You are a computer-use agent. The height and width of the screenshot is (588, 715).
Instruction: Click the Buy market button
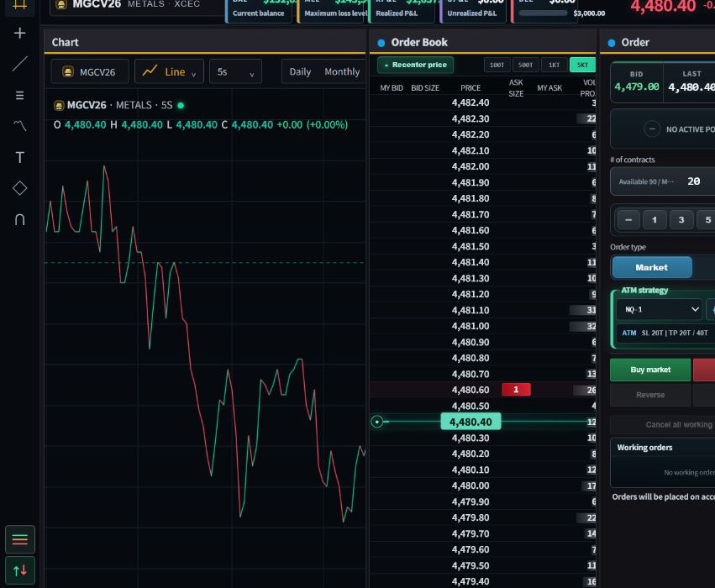pos(650,370)
